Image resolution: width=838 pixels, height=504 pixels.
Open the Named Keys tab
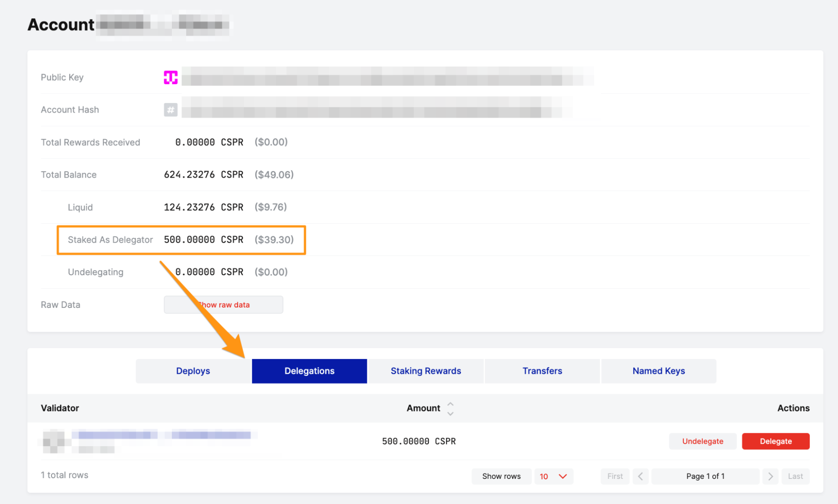tap(659, 371)
